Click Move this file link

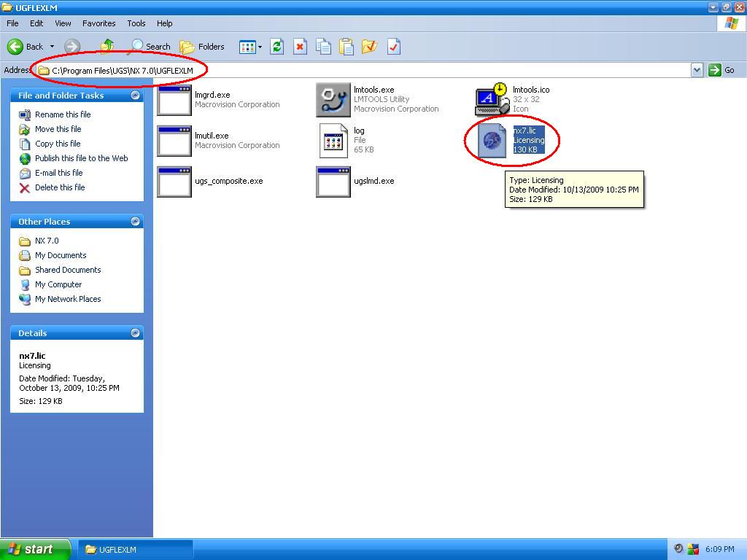(x=58, y=129)
